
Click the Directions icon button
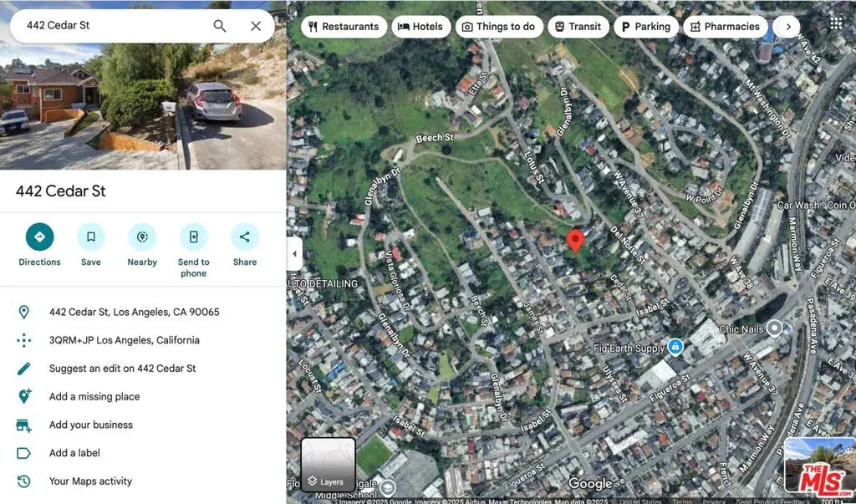coord(39,237)
